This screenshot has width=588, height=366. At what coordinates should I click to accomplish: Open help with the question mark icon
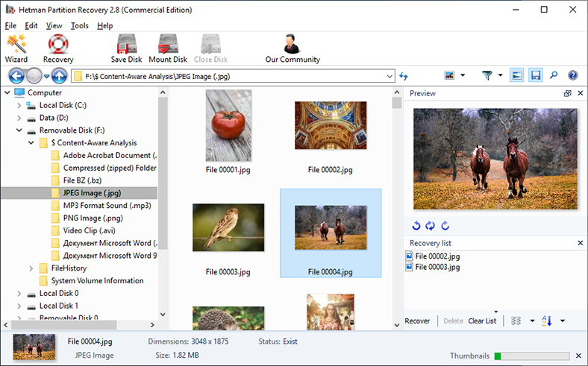pos(572,76)
